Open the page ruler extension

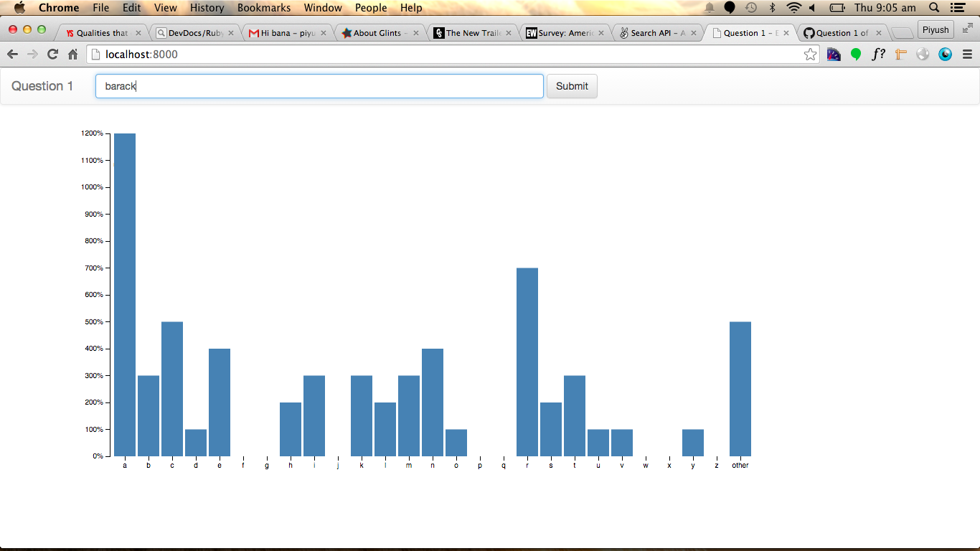901,55
